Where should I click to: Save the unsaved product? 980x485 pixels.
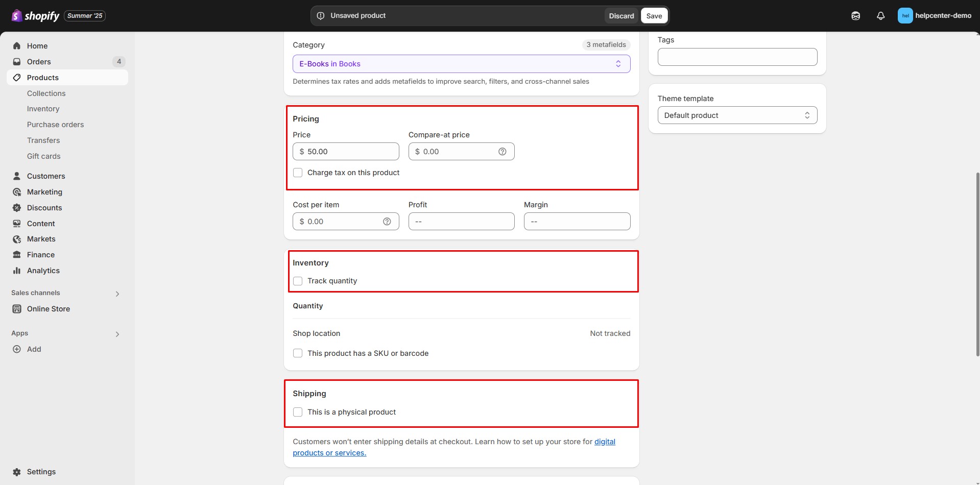pyautogui.click(x=654, y=16)
